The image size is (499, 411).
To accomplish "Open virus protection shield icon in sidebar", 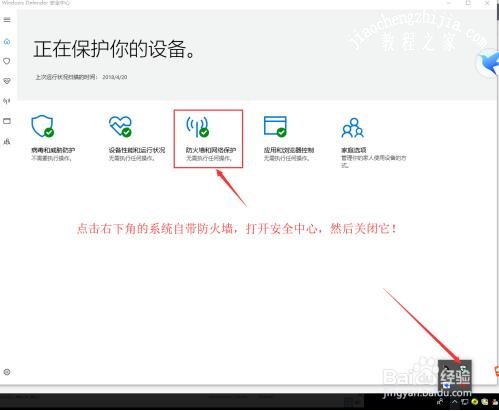I will [x=7, y=61].
